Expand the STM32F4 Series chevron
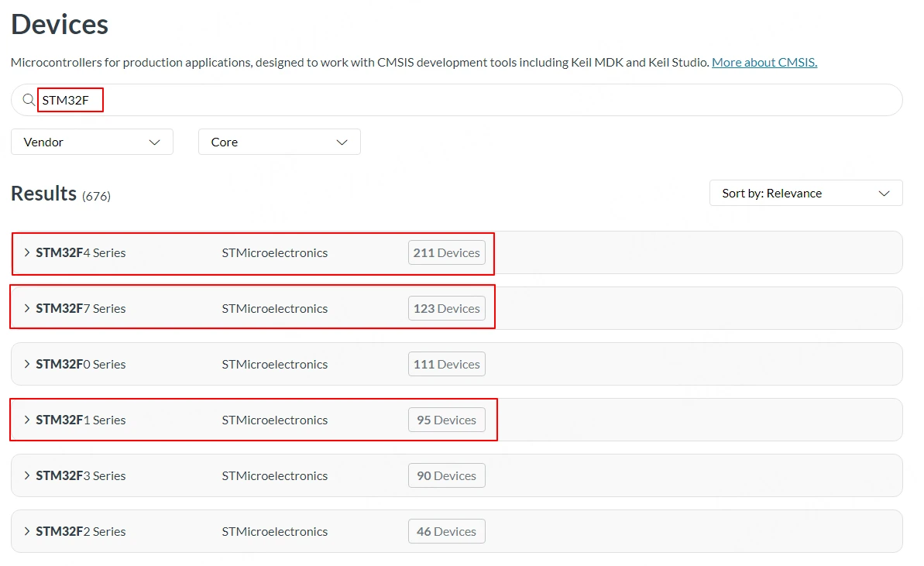924x566 pixels. pyautogui.click(x=27, y=252)
